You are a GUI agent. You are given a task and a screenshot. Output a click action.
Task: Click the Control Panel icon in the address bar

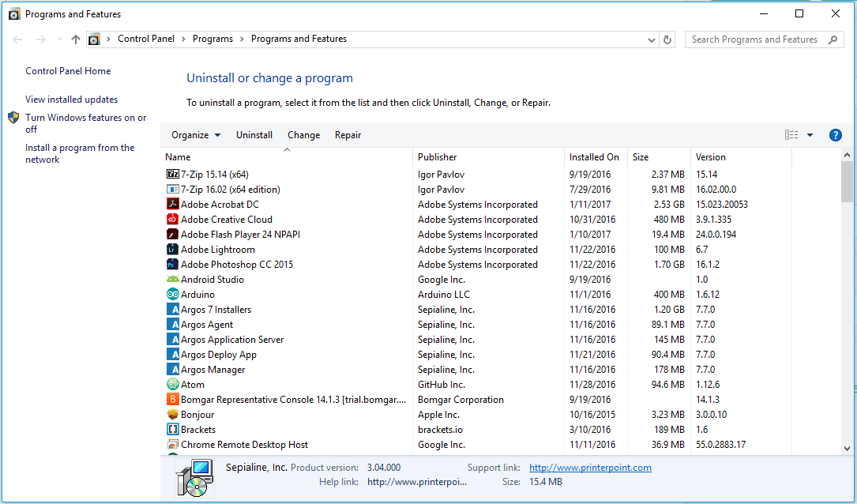click(x=94, y=39)
